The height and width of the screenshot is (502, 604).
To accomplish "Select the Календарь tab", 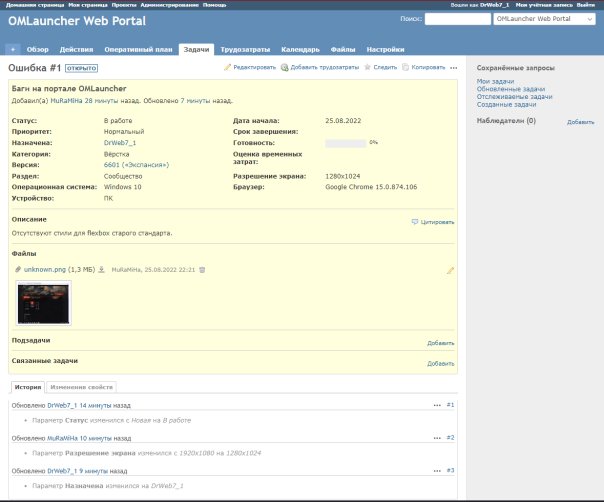I will [x=300, y=48].
